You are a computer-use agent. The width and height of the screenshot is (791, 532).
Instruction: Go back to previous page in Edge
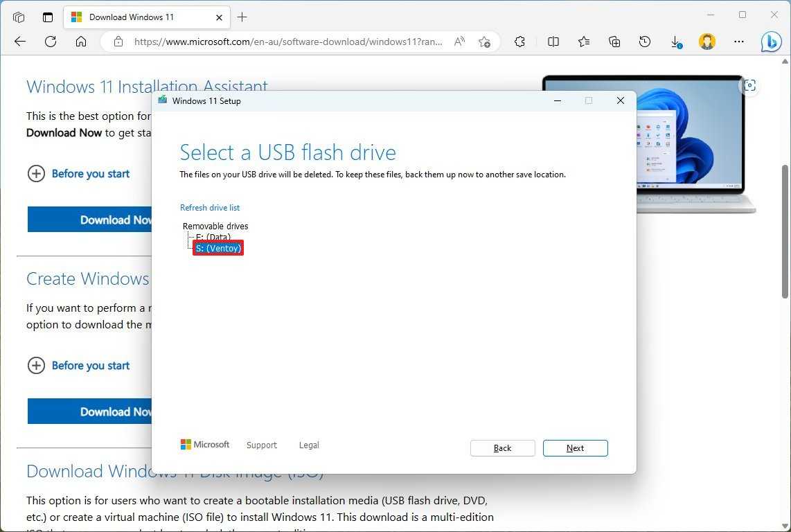tap(20, 42)
